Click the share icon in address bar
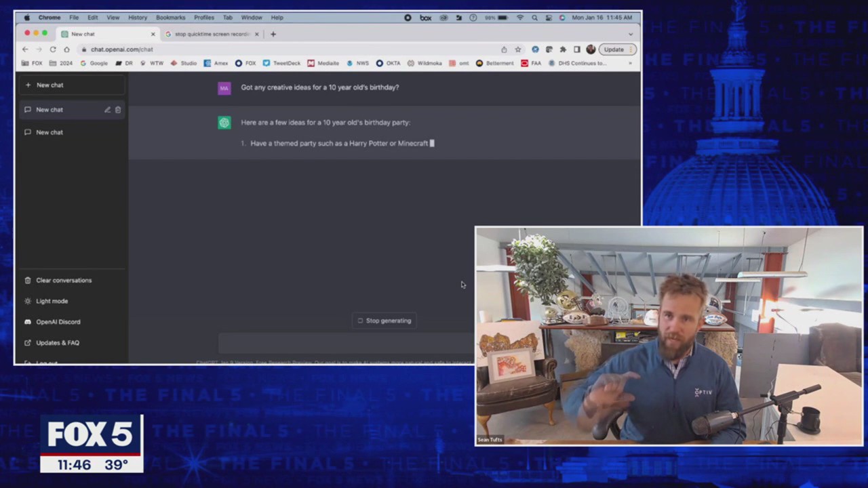Screen dimensions: 868x488 (x=504, y=49)
